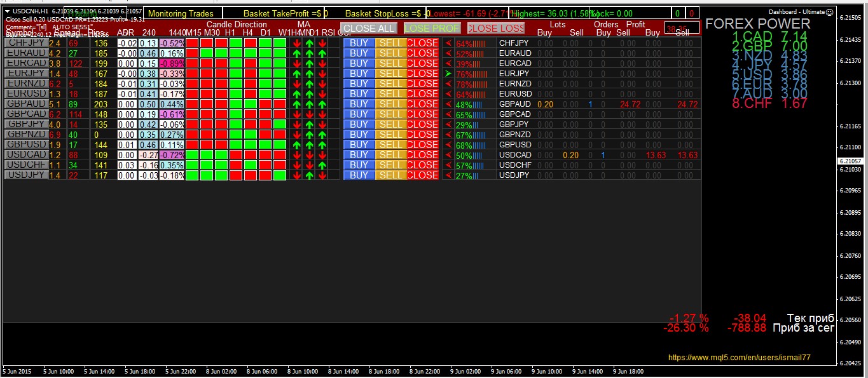Click the 8 Jun 10:00 time axis label

point(303,371)
